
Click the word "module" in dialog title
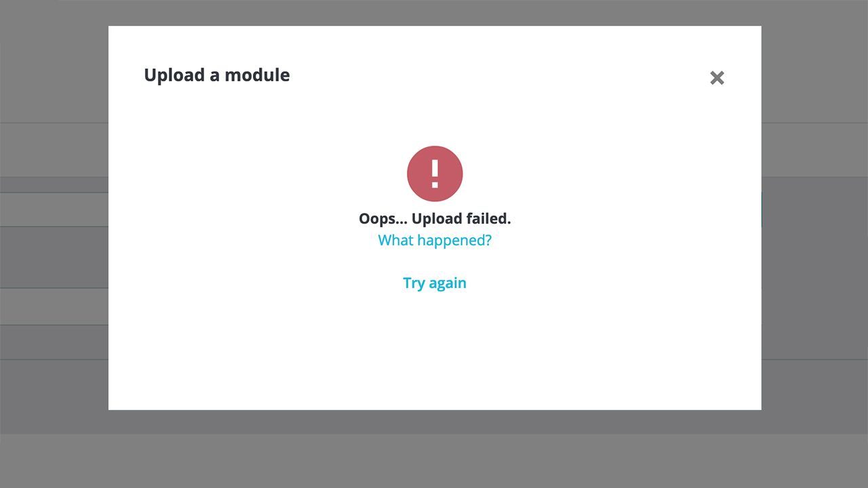[257, 75]
